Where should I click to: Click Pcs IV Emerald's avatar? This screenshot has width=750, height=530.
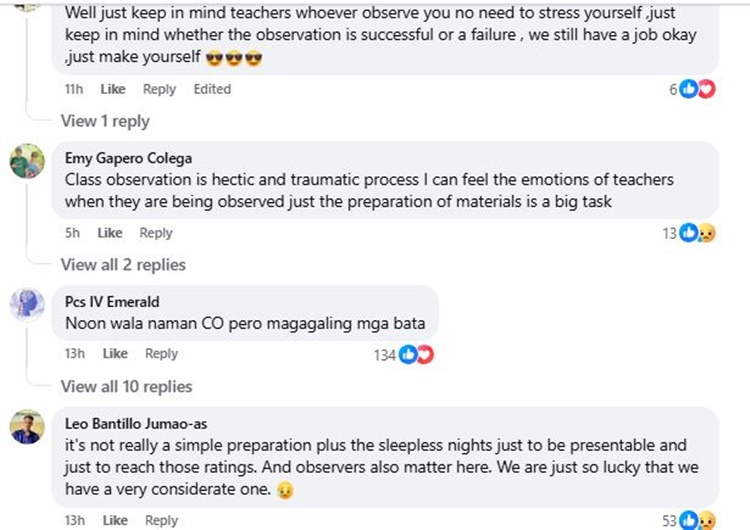click(27, 303)
